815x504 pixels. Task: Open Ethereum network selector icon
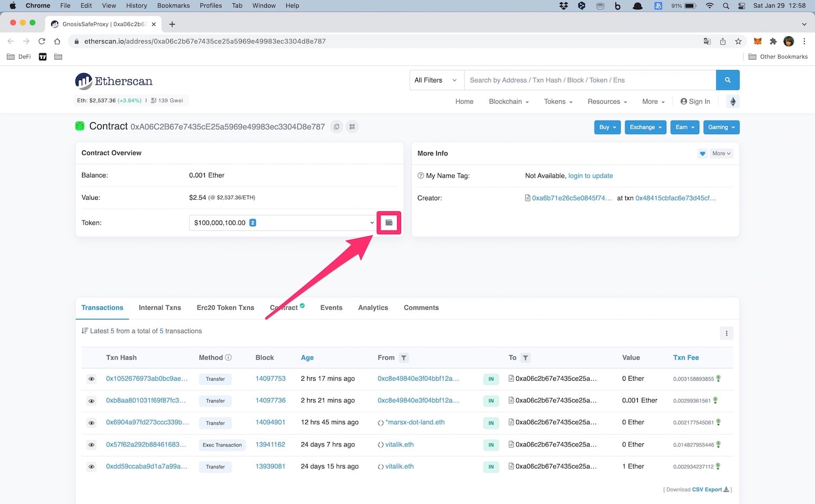732,102
